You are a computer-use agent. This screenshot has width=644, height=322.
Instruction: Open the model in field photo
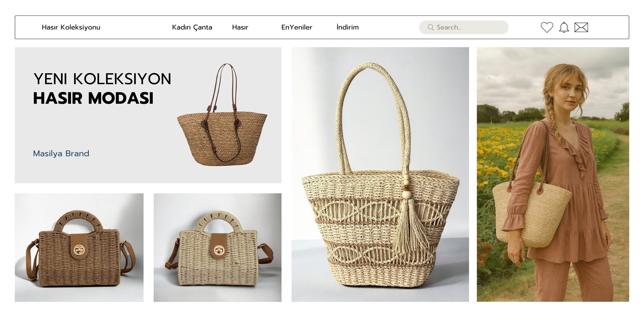click(553, 174)
